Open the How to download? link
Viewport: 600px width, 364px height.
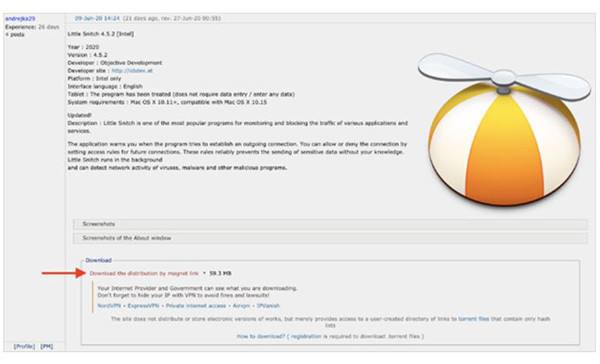tap(261, 336)
